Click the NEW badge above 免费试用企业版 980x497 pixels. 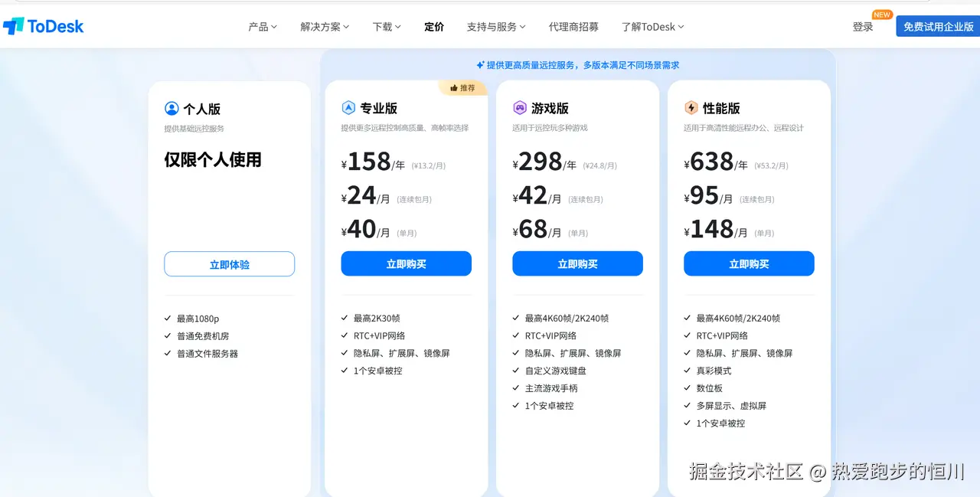[x=881, y=14]
